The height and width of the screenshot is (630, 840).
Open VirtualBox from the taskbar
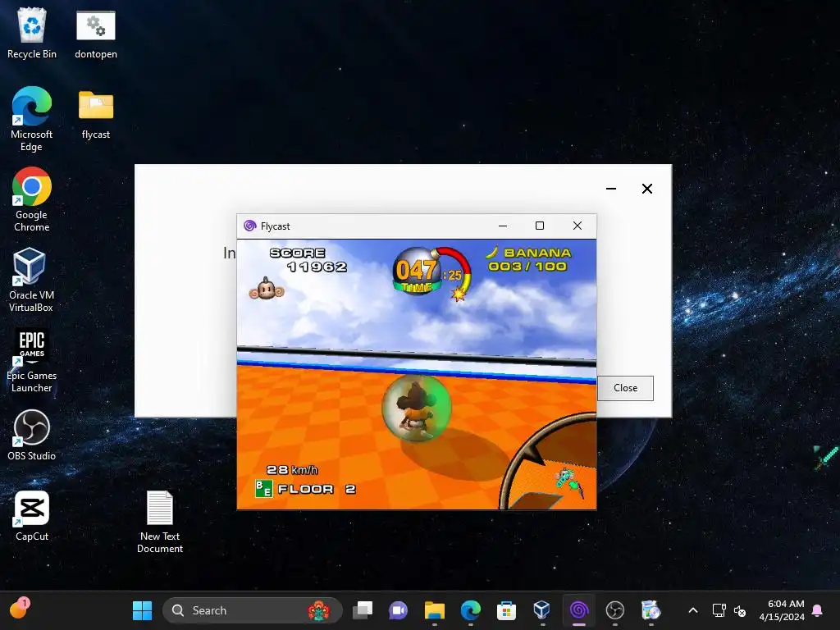(542, 610)
